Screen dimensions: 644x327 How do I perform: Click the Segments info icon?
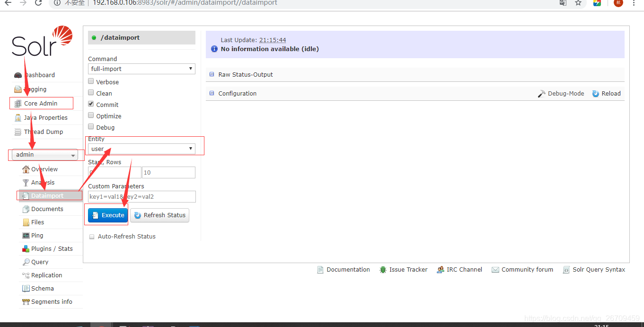click(x=26, y=302)
